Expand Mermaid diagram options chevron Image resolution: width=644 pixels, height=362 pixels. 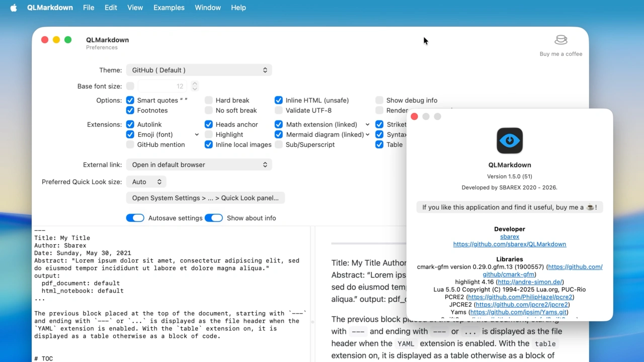click(x=367, y=135)
